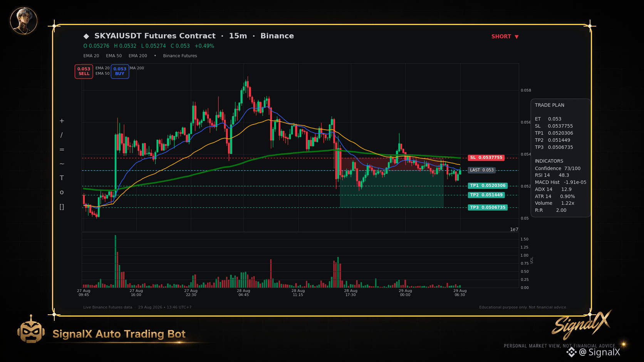Click the 29 Aug 06:30 time label
The height and width of the screenshot is (362, 644).
point(460,293)
